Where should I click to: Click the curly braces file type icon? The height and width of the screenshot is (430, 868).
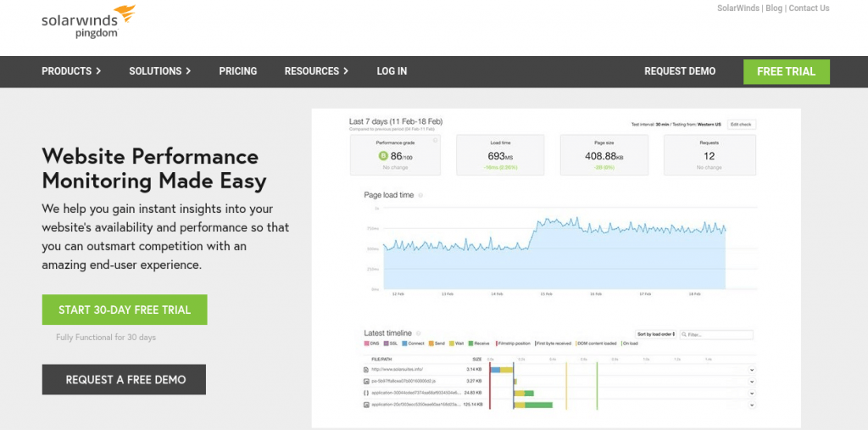pos(364,393)
